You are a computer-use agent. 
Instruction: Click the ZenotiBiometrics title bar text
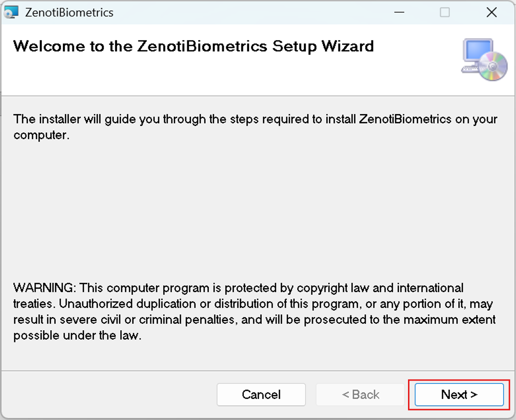coord(68,12)
